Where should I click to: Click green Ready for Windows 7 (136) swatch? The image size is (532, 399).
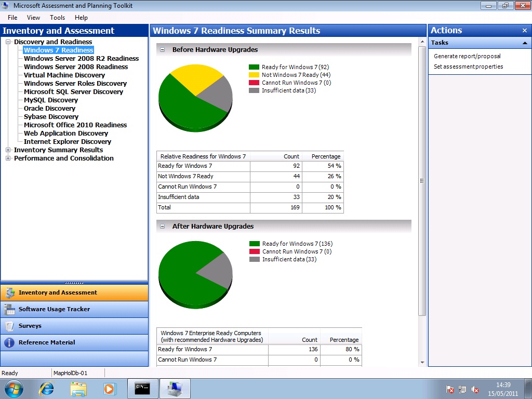click(255, 244)
